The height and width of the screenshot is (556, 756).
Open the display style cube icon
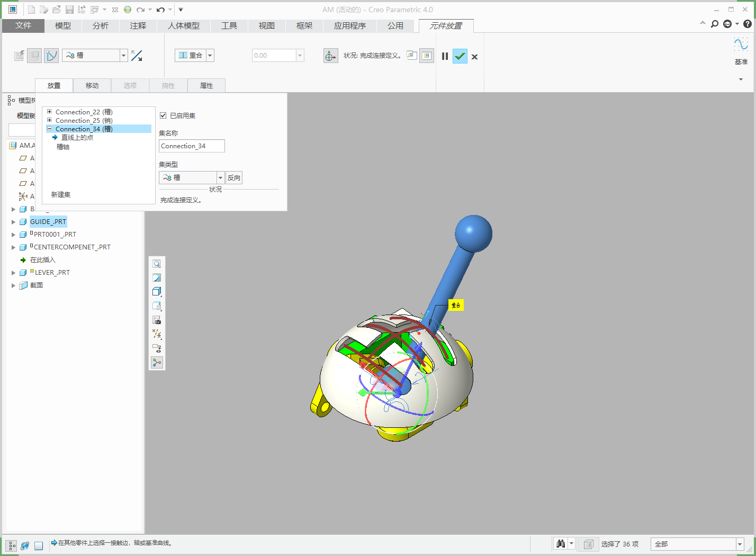point(157,292)
